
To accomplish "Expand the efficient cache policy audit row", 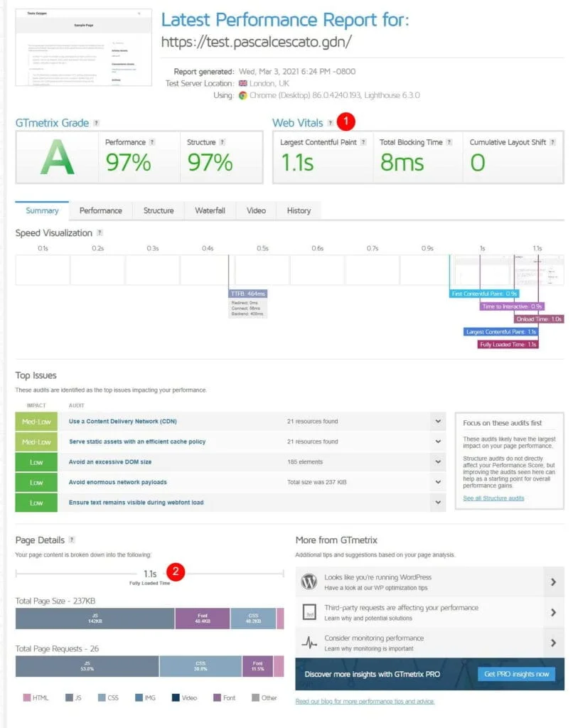I will 436,441.
